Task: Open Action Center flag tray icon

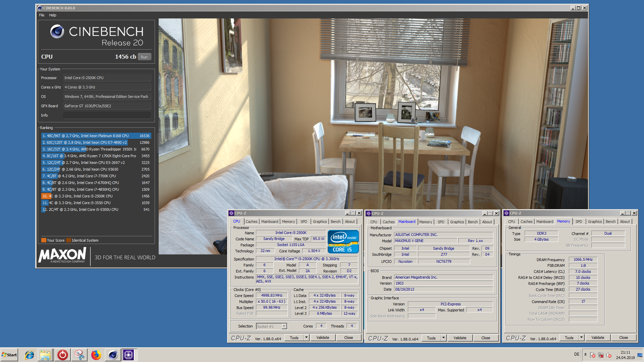Action: tap(593, 355)
